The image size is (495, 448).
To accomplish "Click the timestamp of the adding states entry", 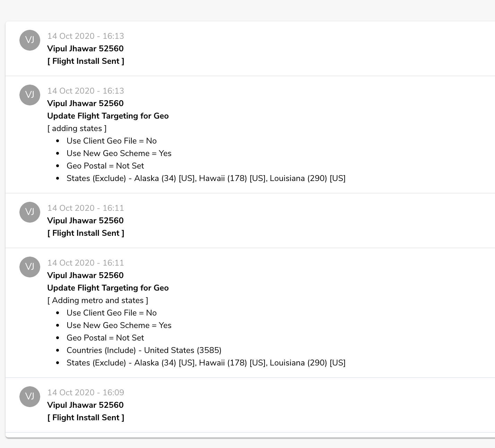I will [86, 91].
